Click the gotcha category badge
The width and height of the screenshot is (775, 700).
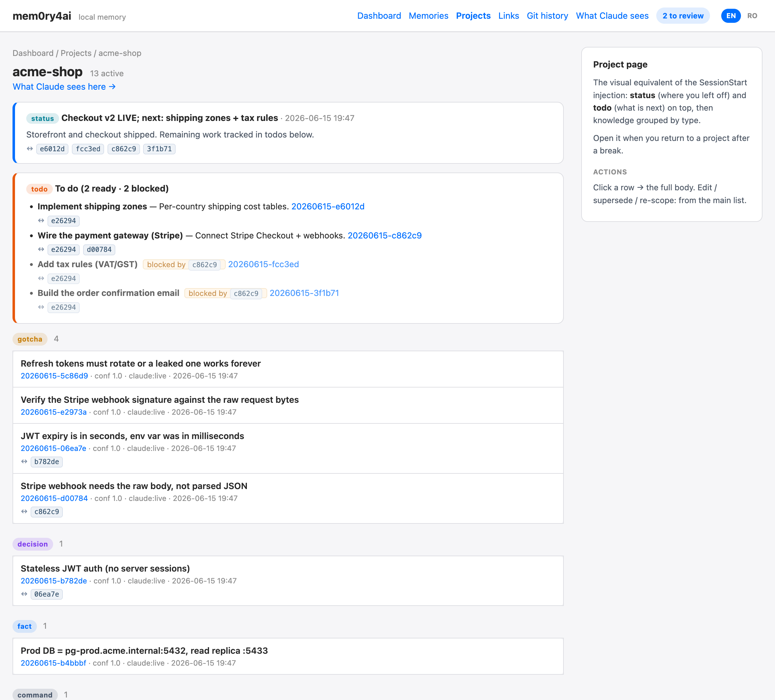[30, 339]
